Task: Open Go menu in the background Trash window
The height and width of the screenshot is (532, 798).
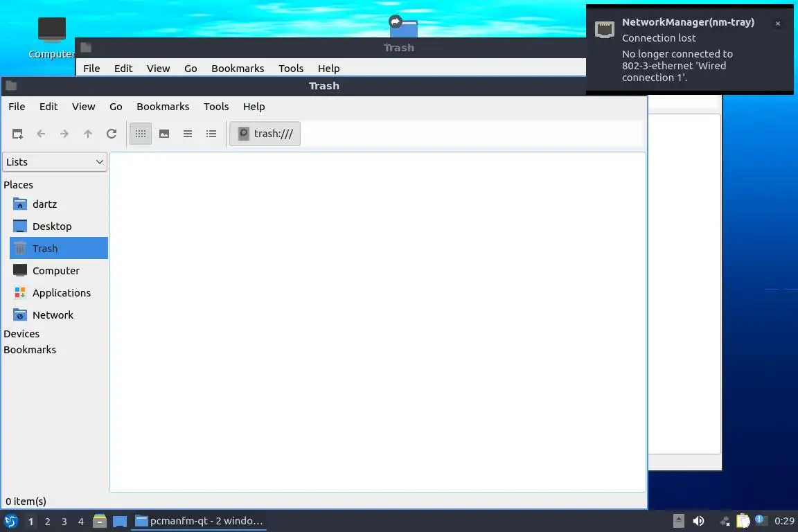Action: (x=190, y=68)
